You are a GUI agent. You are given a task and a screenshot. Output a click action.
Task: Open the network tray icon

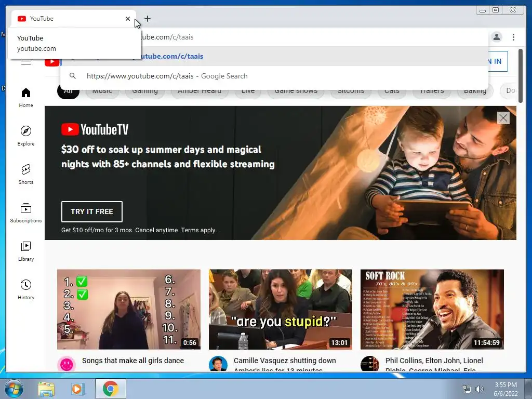pos(467,389)
